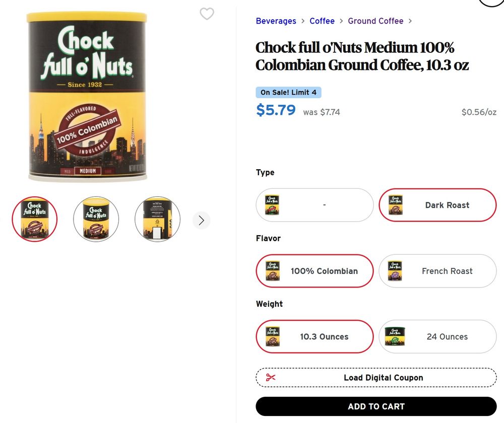Click can icon in the dash type option
The width and height of the screenshot is (504, 423).
click(273, 205)
